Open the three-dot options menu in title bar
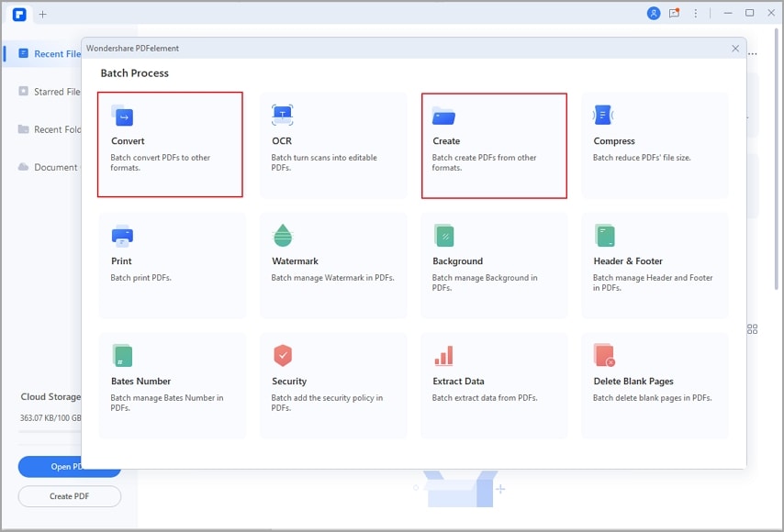 [x=696, y=14]
